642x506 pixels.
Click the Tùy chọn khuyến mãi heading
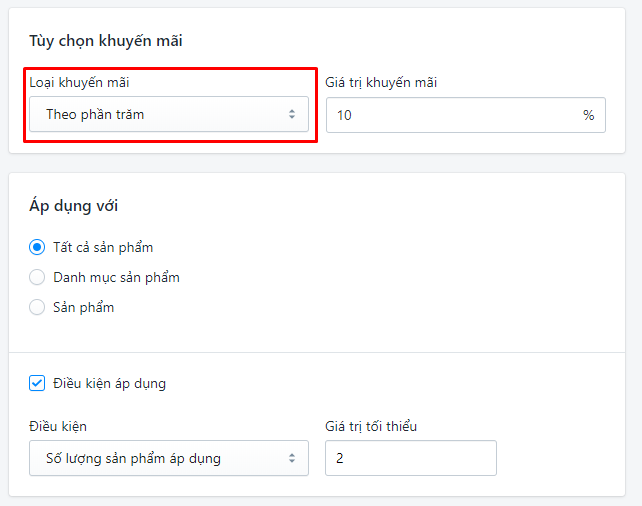click(106, 41)
